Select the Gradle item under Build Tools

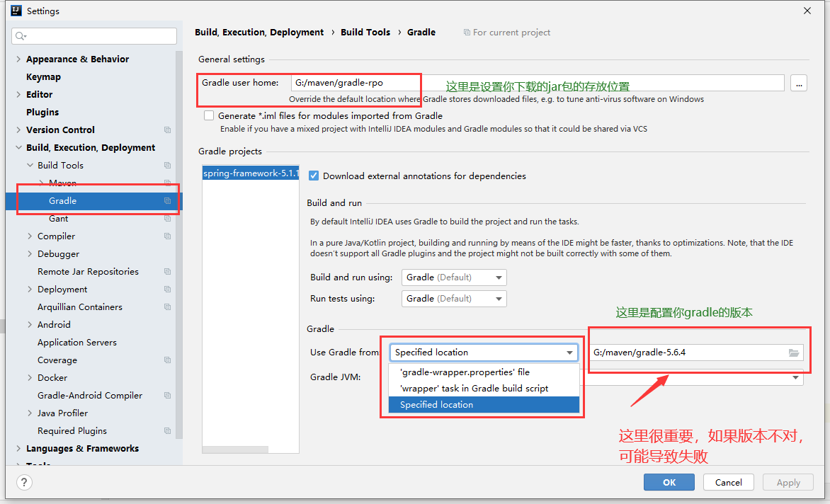(93, 201)
